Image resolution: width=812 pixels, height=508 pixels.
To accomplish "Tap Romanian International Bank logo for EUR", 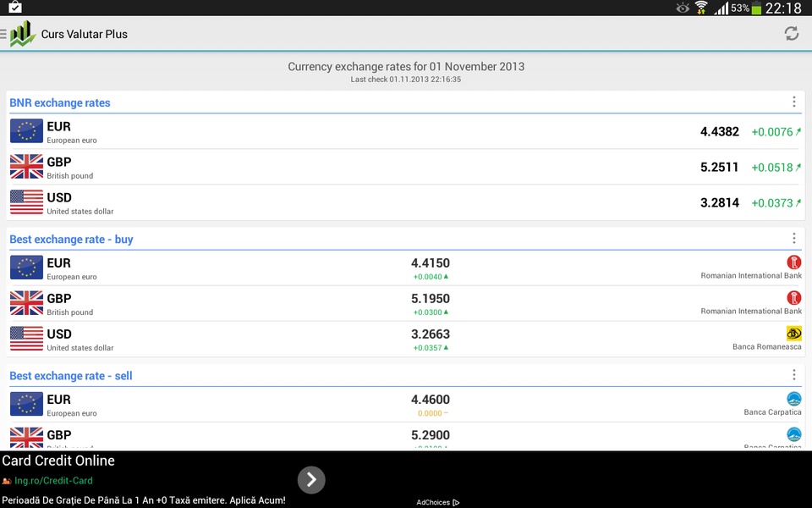I will pyautogui.click(x=794, y=262).
